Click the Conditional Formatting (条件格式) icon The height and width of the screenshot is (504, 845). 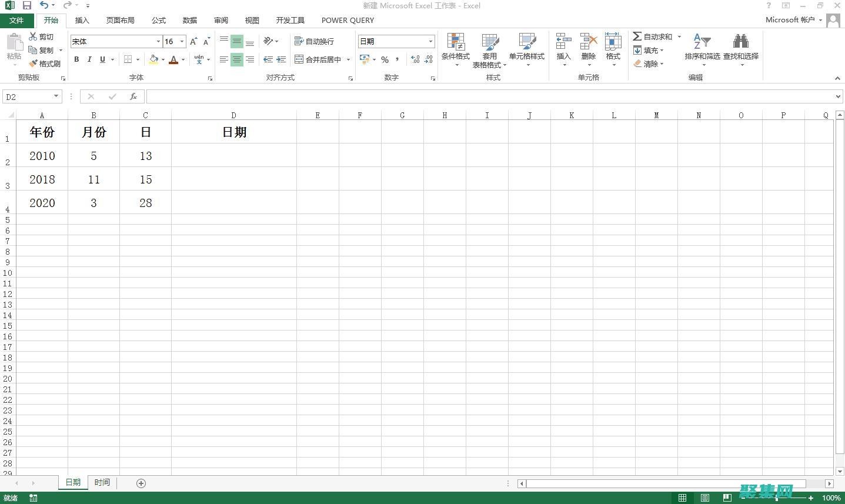pyautogui.click(x=455, y=43)
